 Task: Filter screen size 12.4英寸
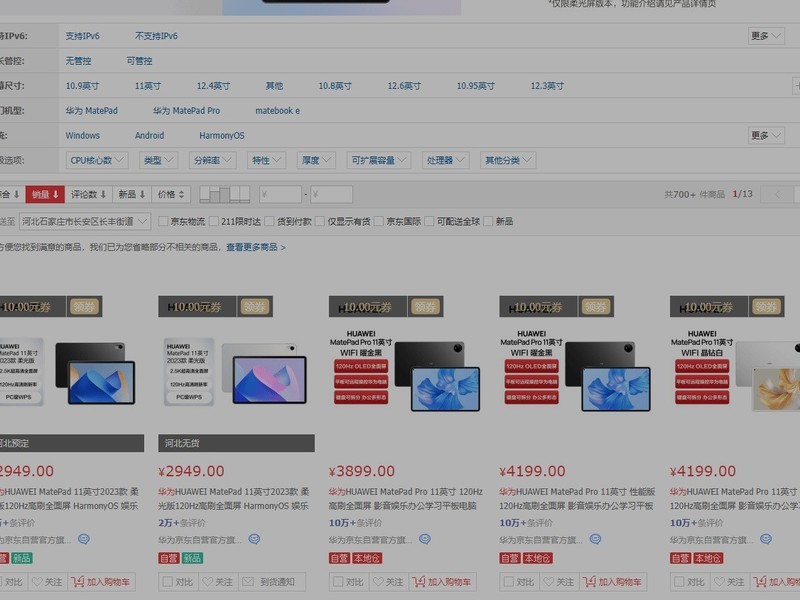[x=213, y=86]
